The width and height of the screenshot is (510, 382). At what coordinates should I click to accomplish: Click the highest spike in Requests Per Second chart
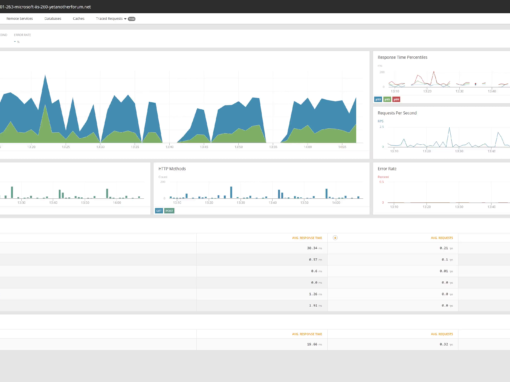449,128
